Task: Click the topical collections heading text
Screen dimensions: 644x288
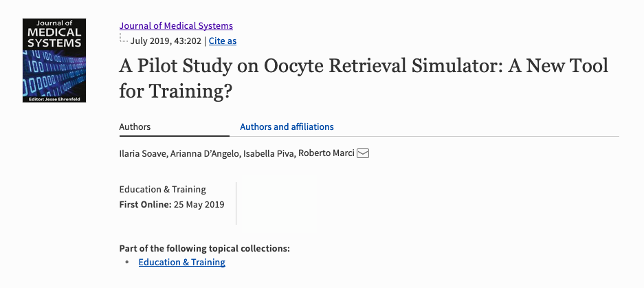Action: pos(205,249)
